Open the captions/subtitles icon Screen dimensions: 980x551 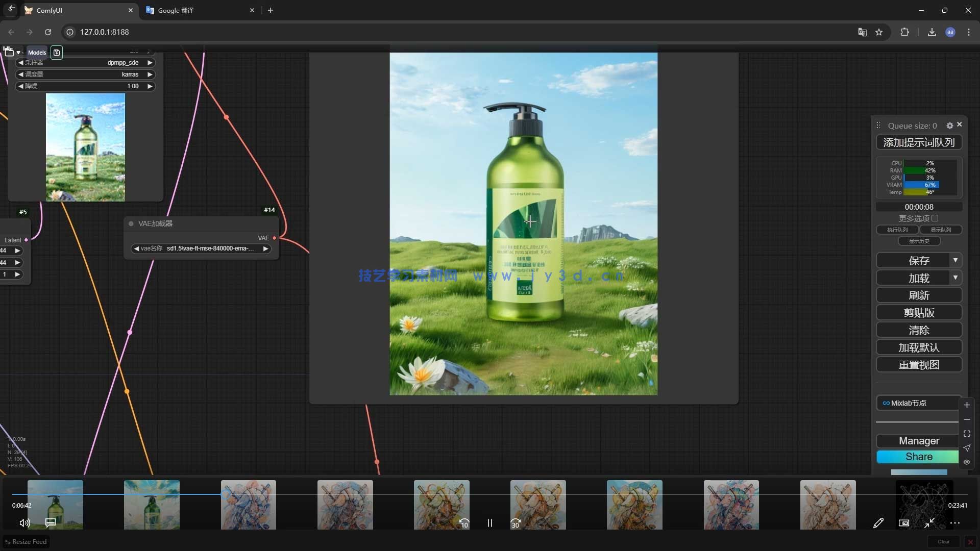pyautogui.click(x=50, y=523)
